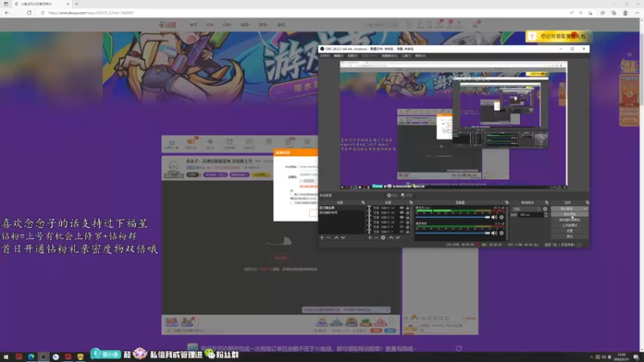Show the hidden 文本 (GDI+) 9 source
The height and width of the screenshot is (362, 644).
click(402, 227)
